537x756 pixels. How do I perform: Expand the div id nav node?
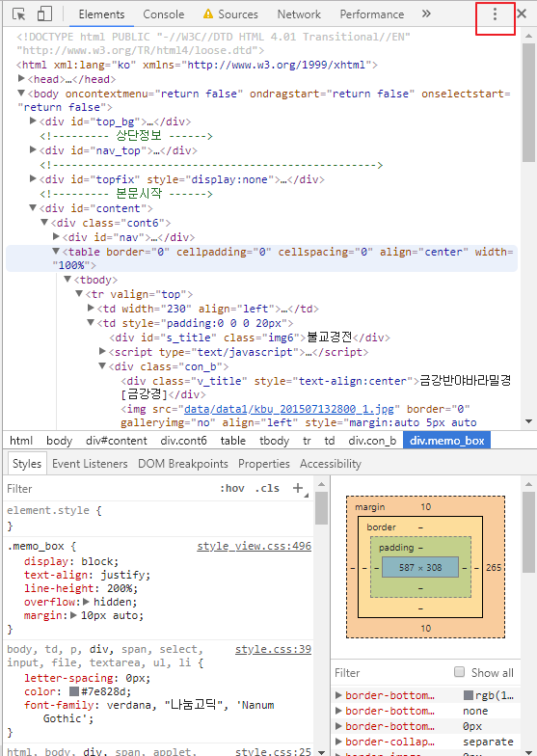click(x=56, y=236)
